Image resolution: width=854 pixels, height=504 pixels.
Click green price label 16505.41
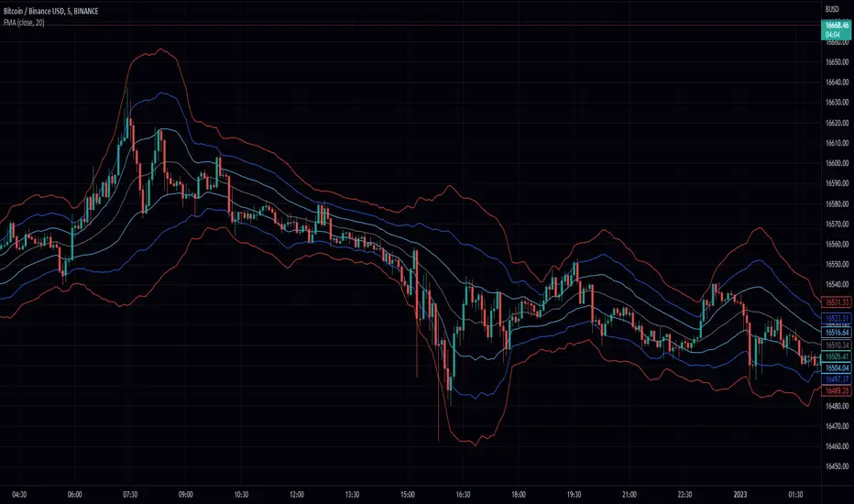point(837,356)
